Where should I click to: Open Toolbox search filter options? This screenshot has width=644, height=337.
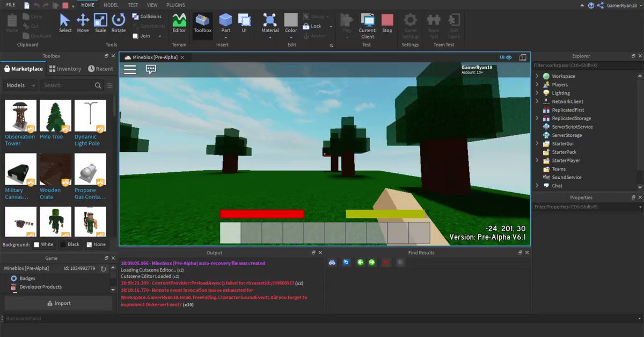pos(110,85)
